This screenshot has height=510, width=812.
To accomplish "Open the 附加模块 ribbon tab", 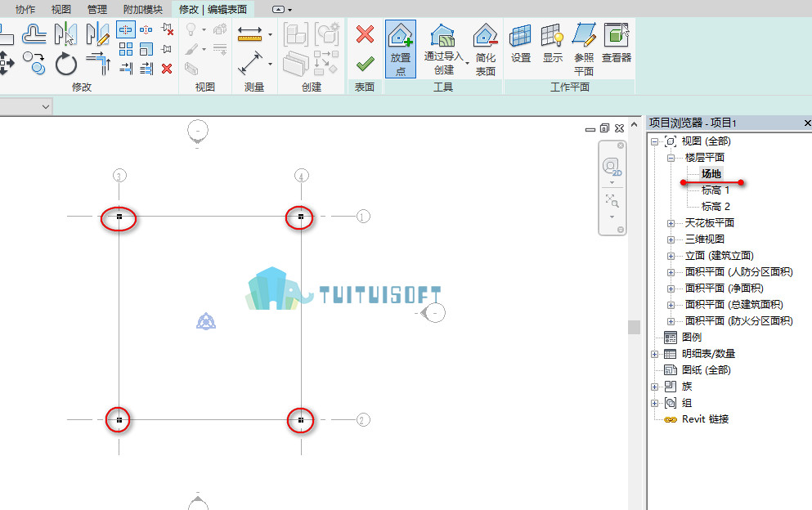I will (x=143, y=9).
